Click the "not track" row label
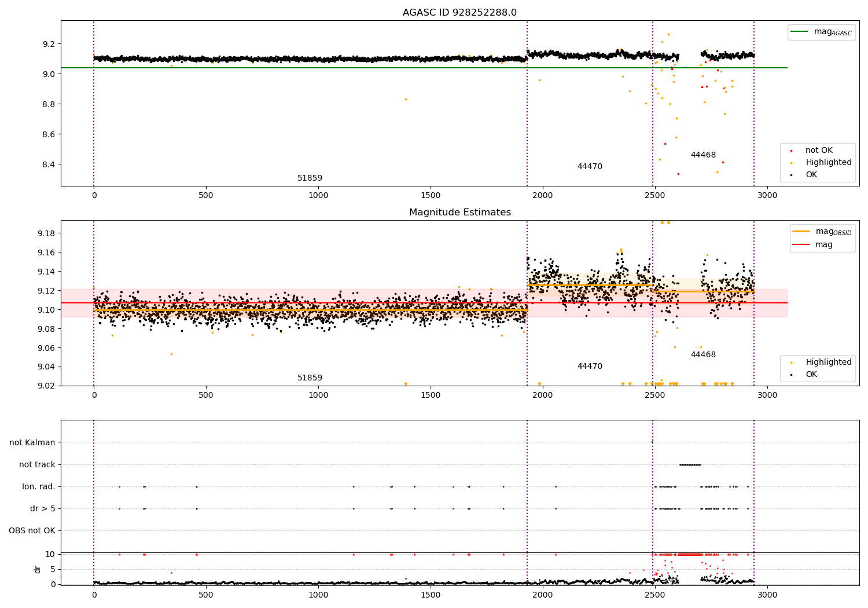Screen dimensions: 868x608 pyautogui.click(x=37, y=464)
